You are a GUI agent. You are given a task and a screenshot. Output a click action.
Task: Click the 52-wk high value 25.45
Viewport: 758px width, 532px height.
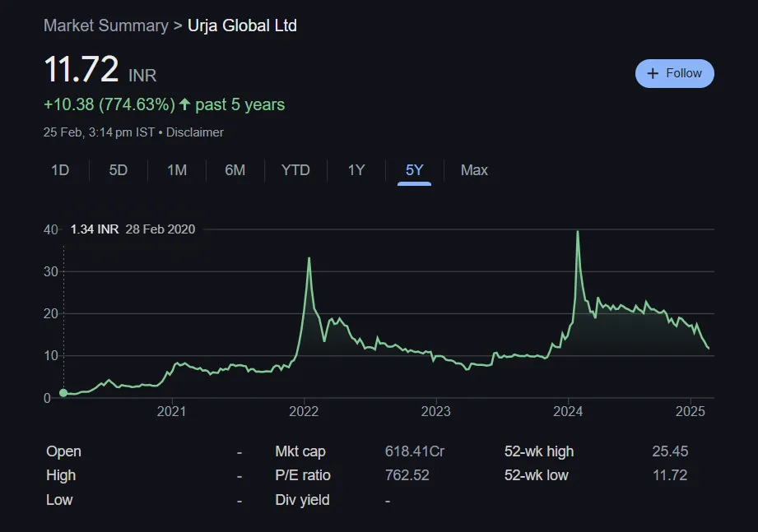tap(670, 451)
